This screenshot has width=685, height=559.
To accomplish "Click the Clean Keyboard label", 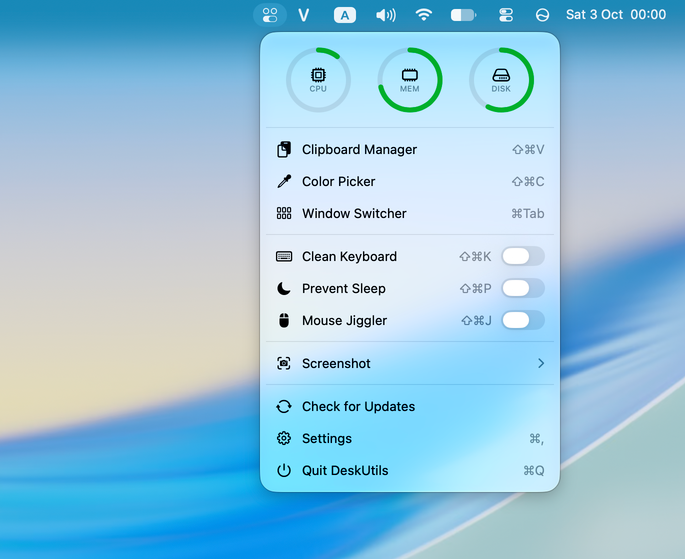I will [349, 256].
